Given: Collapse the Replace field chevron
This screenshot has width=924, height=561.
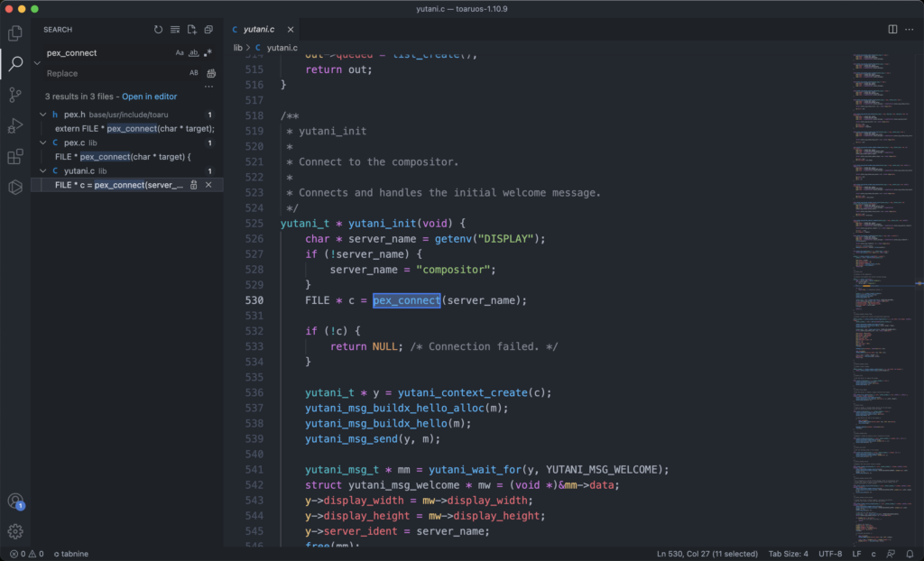Looking at the screenshot, I should click(37, 63).
